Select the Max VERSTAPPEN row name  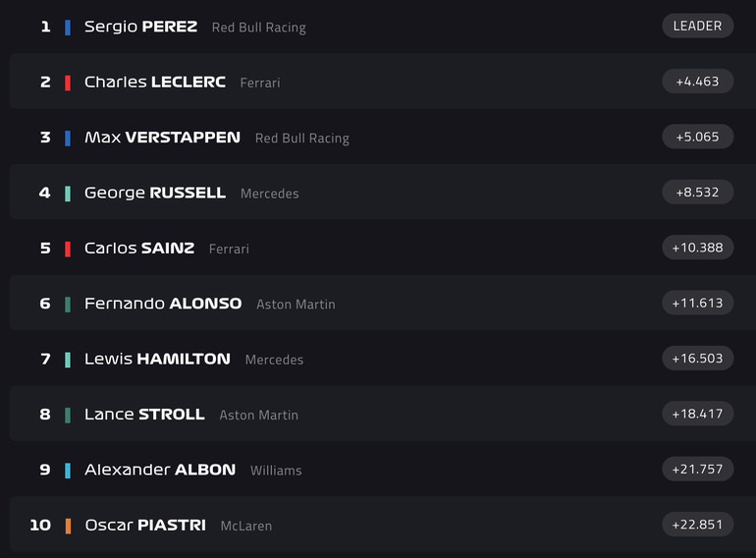pyautogui.click(x=162, y=138)
